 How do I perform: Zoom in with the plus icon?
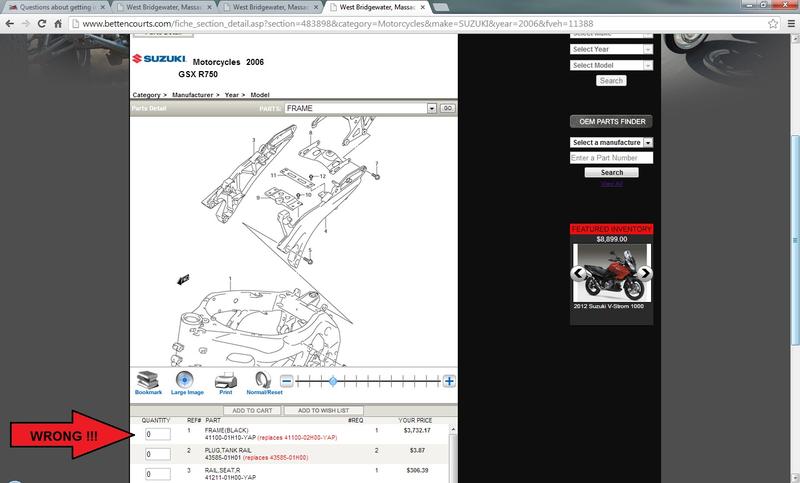tap(449, 381)
